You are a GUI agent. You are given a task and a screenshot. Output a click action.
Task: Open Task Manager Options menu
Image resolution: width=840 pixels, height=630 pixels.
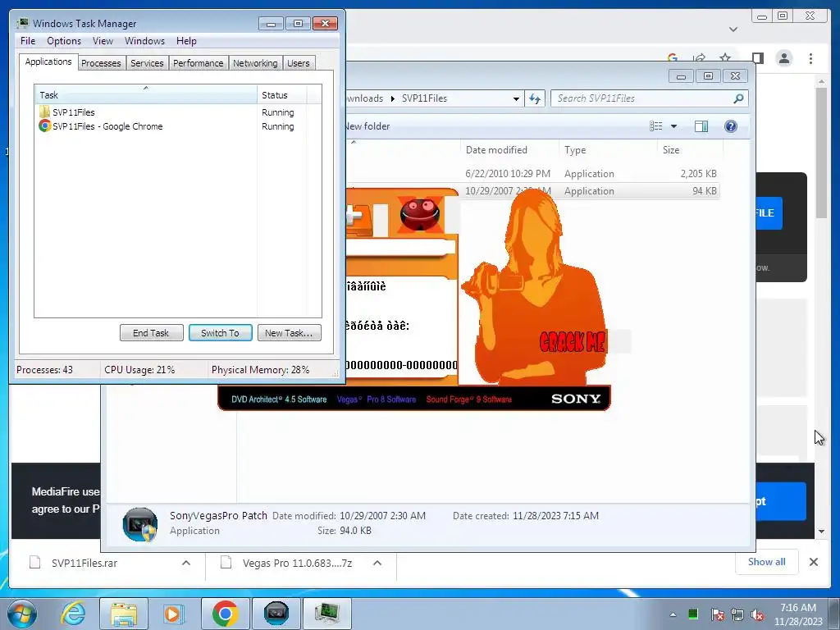[x=64, y=41]
